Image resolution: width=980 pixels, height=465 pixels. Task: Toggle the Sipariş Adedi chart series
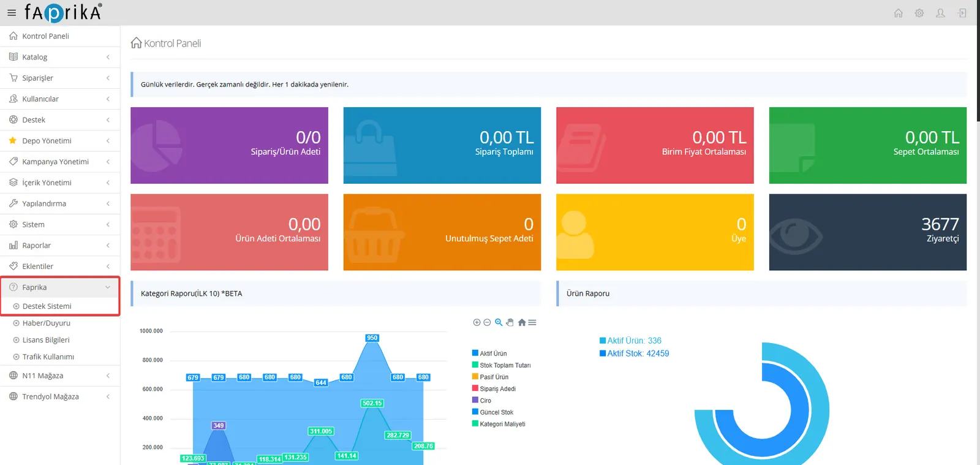[494, 388]
